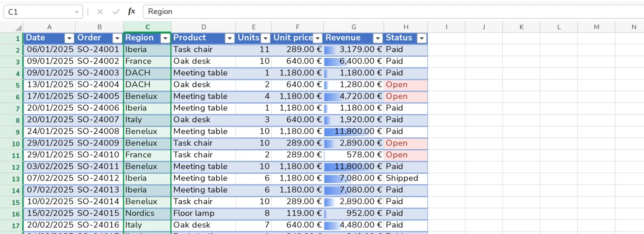Select column H header
Viewport: 644px width, 234px height.
(x=406, y=27)
